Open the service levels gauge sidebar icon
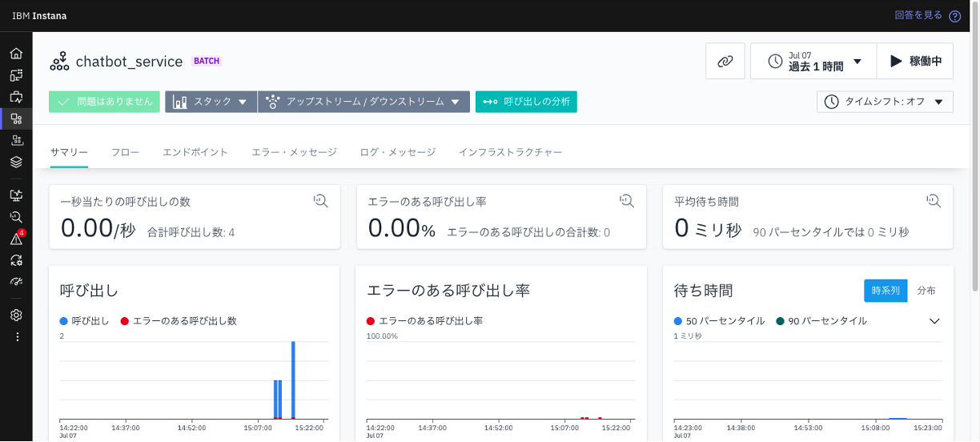980x442 pixels. pos(16,282)
